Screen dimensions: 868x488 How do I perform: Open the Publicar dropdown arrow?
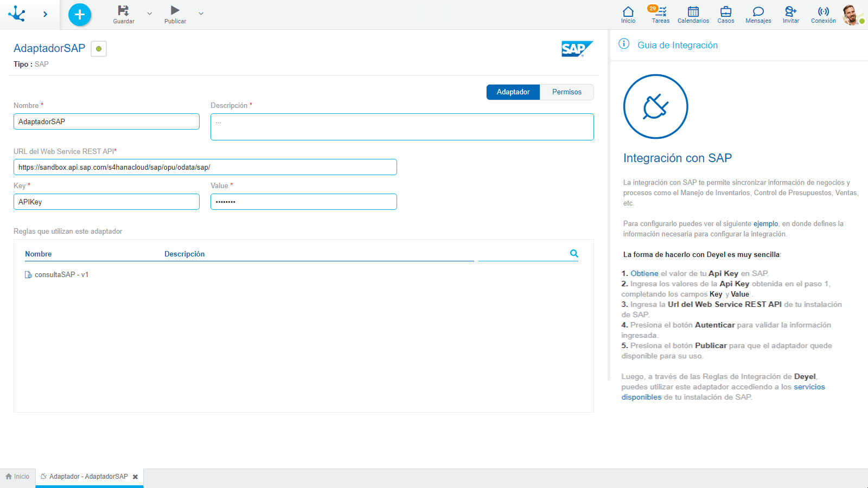tap(201, 14)
